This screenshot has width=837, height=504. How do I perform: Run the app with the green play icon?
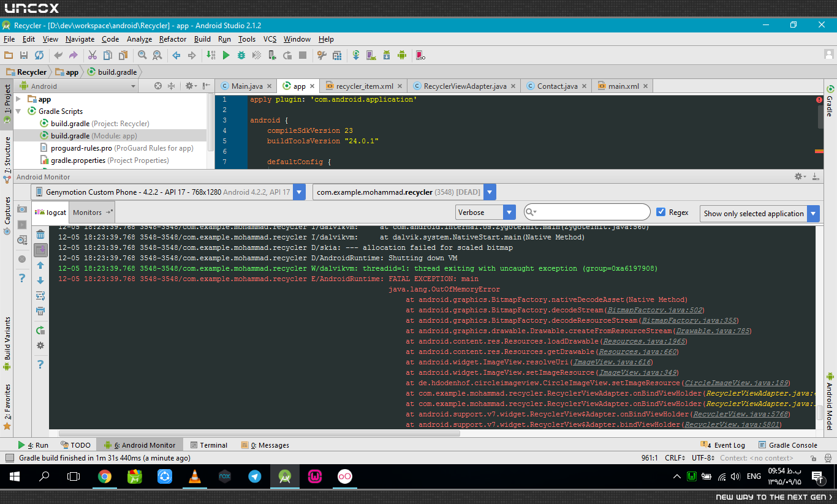pyautogui.click(x=226, y=55)
